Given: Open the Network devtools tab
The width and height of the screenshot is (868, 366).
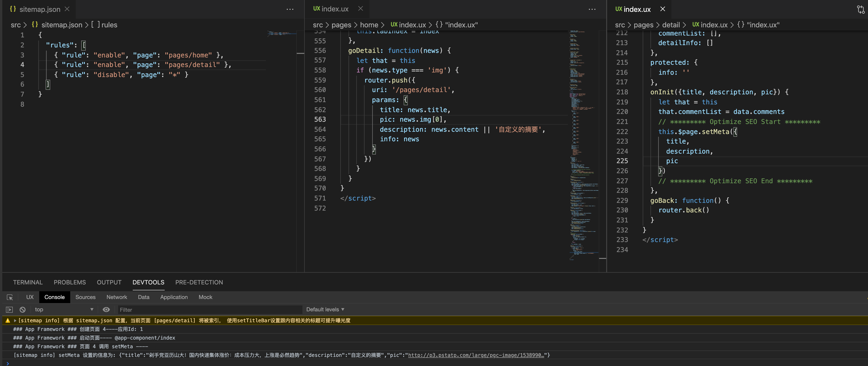Looking at the screenshot, I should point(117,297).
